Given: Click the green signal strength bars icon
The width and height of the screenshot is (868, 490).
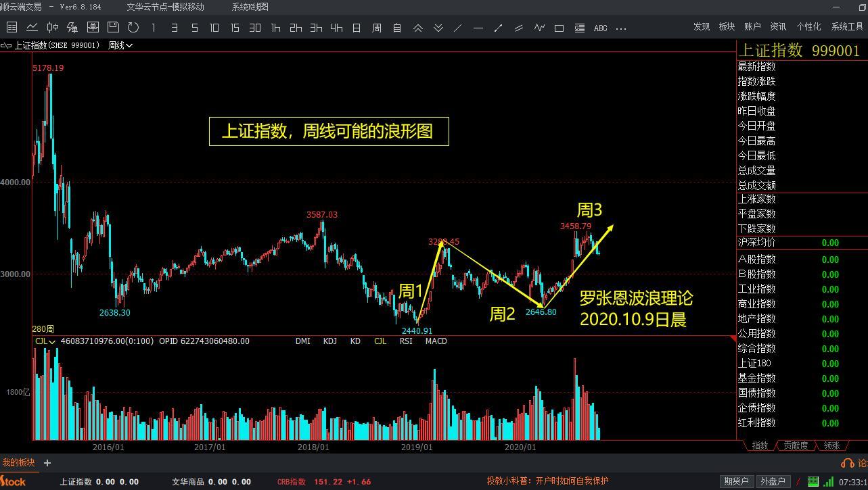Looking at the screenshot, I should [829, 482].
